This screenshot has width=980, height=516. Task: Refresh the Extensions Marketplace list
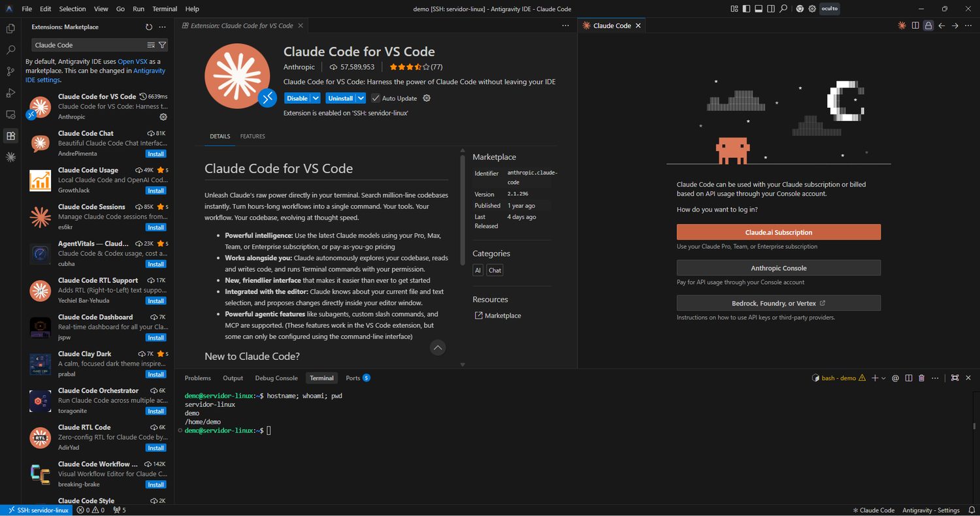pos(149,27)
